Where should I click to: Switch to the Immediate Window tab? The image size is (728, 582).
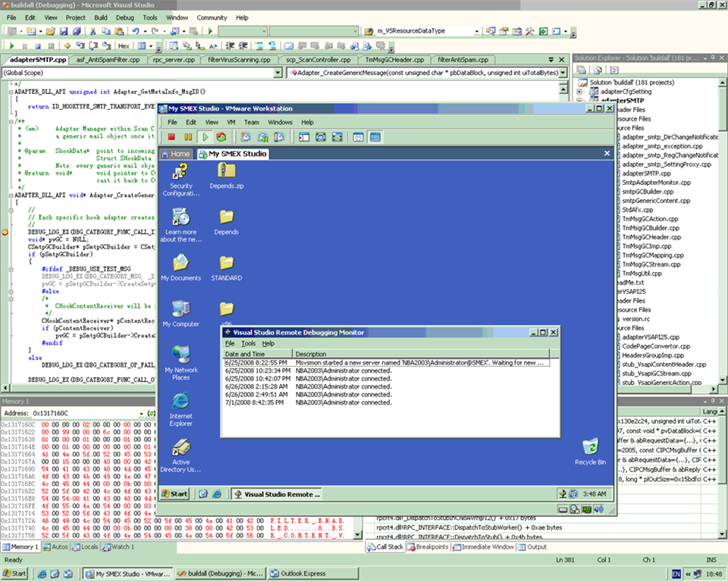483,546
